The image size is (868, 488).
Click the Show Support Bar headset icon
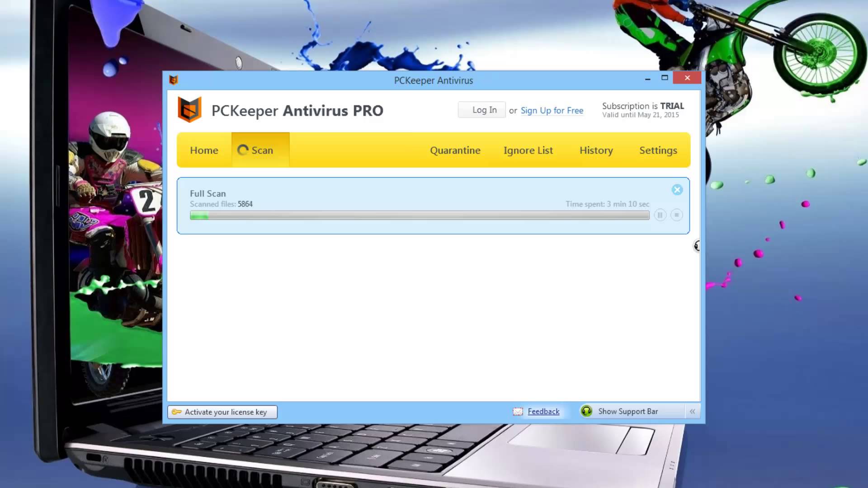click(x=587, y=411)
